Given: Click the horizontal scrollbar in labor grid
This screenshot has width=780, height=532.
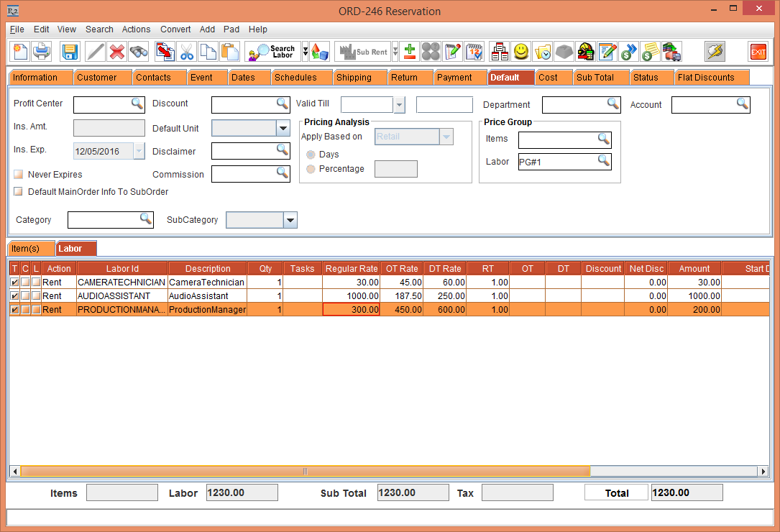Looking at the screenshot, I should click(305, 471).
